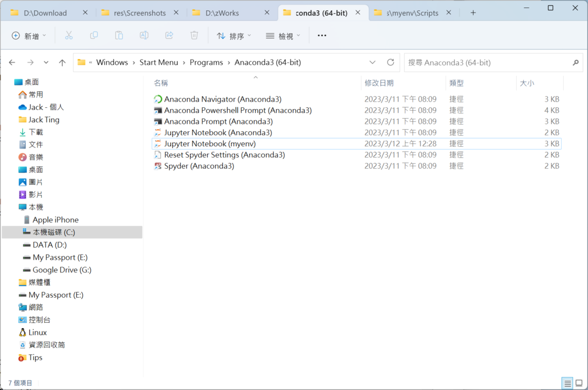Go up one folder level
The height and width of the screenshot is (390, 588).
pyautogui.click(x=62, y=63)
